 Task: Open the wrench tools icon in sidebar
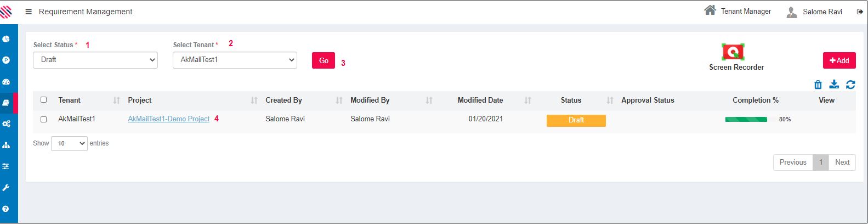(7, 188)
